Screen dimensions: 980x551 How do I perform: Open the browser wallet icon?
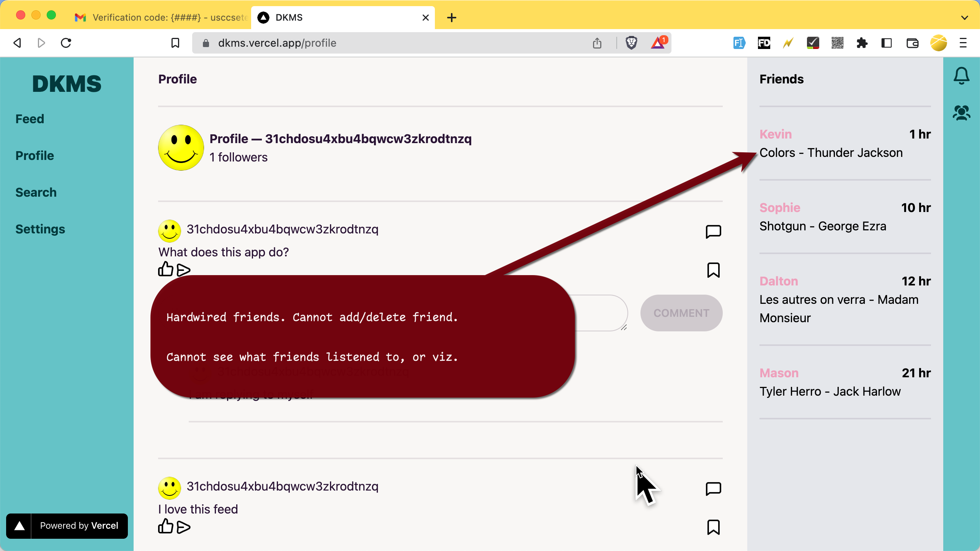tap(912, 43)
